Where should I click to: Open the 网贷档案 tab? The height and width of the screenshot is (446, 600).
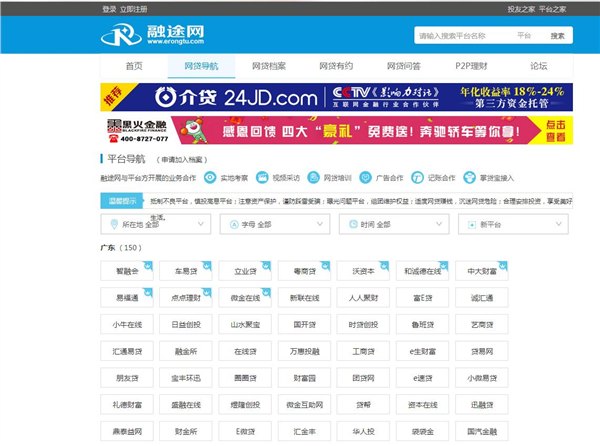(269, 66)
